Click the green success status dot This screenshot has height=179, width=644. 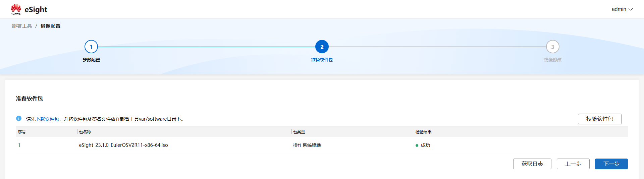[417, 145]
